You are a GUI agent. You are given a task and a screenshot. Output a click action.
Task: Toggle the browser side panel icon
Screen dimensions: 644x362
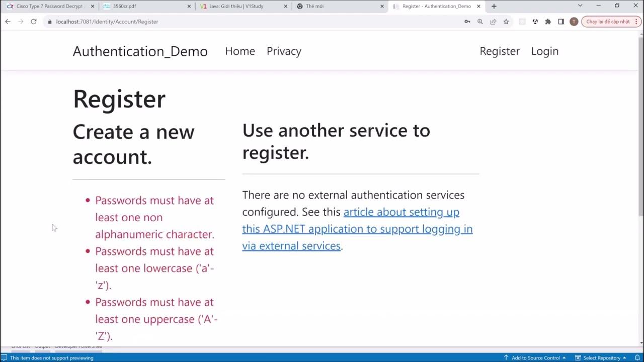point(561,22)
